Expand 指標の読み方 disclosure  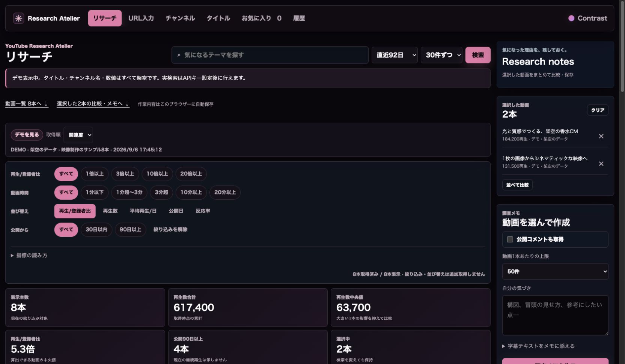click(x=29, y=256)
